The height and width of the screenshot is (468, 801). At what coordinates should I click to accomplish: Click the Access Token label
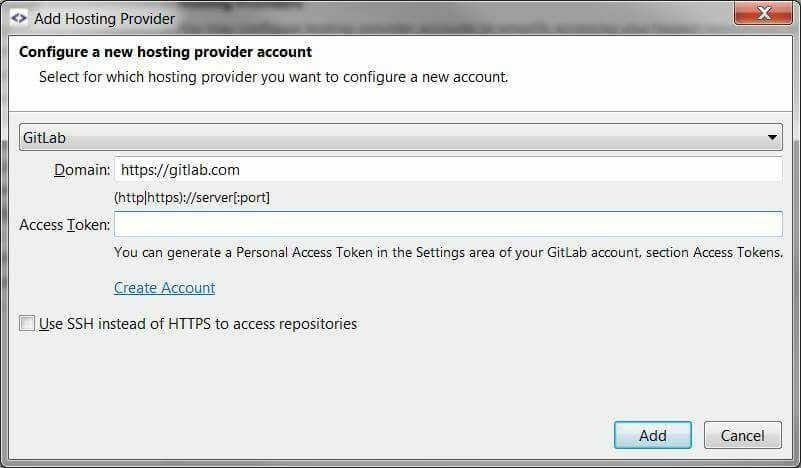tap(65, 225)
